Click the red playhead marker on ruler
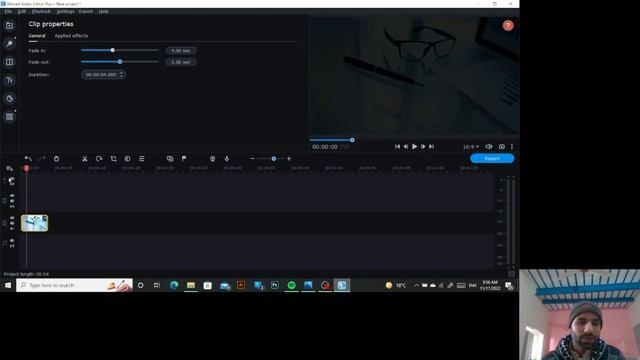 27,168
